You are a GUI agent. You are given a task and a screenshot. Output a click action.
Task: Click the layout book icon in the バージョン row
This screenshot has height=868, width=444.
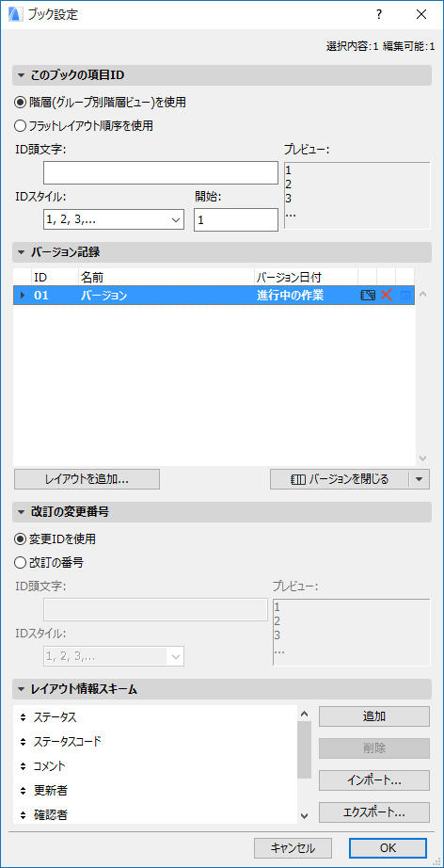coord(368,296)
